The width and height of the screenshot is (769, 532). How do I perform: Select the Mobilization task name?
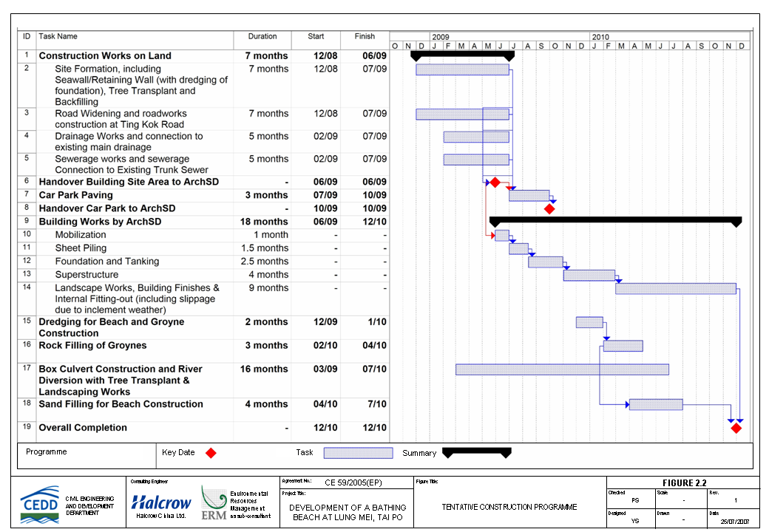coord(81,235)
